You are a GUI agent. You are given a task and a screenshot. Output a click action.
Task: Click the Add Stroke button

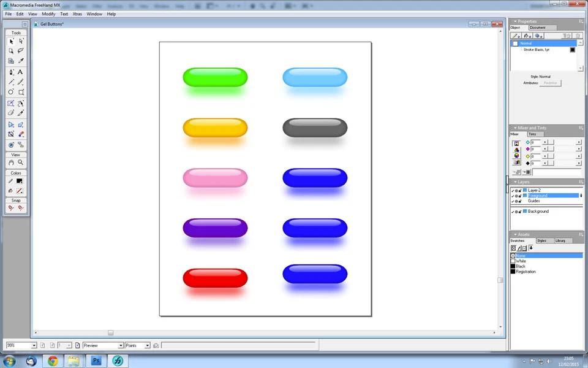515,35
